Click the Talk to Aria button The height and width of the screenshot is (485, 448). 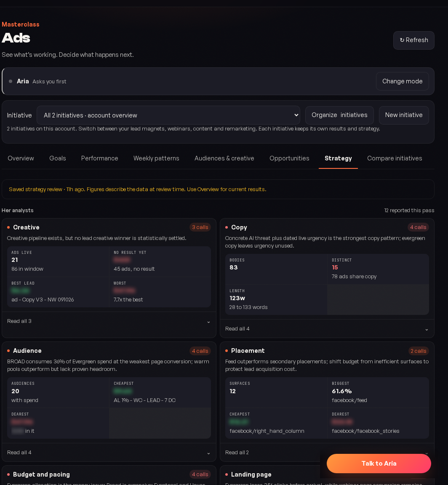[379, 464]
